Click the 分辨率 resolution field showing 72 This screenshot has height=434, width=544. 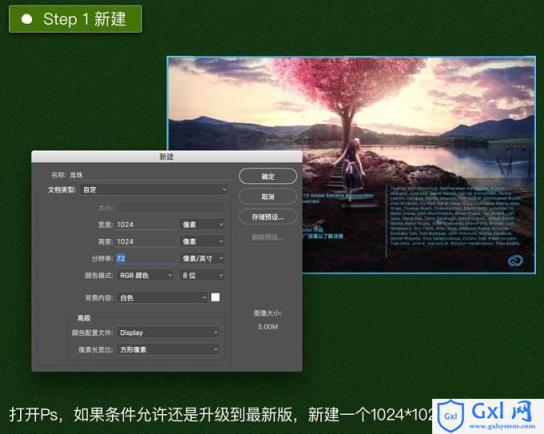[146, 258]
